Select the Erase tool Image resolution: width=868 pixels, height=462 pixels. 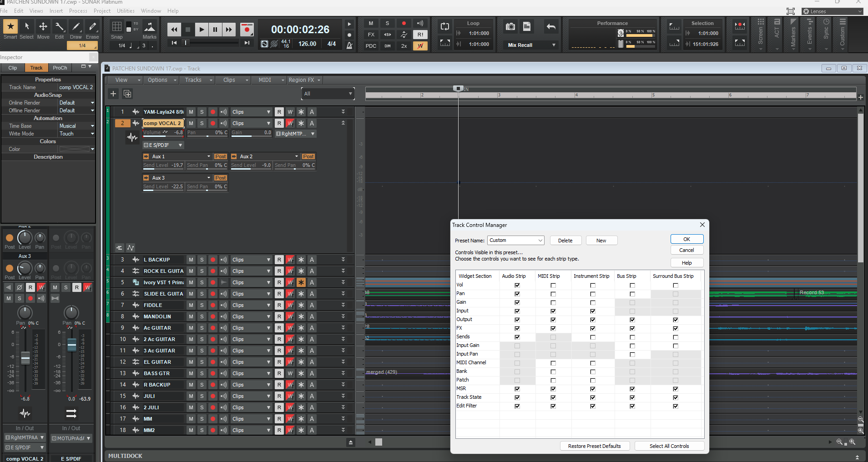[92, 30]
